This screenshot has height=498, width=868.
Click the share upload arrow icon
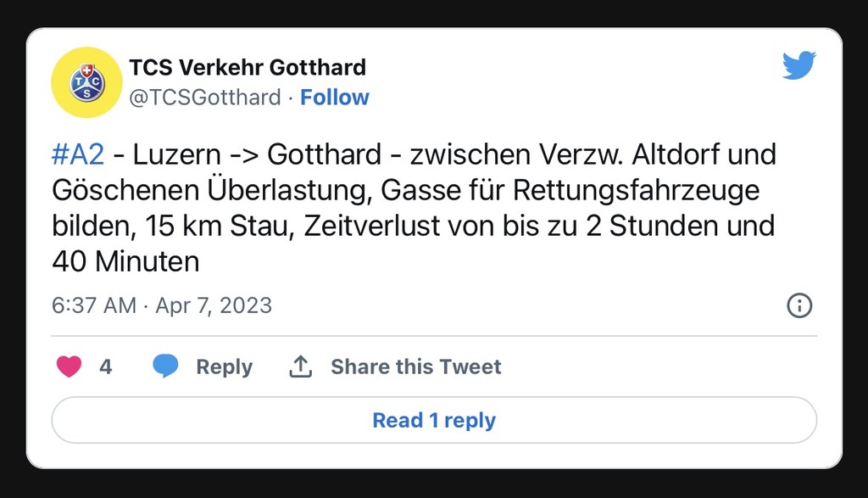coord(301,367)
